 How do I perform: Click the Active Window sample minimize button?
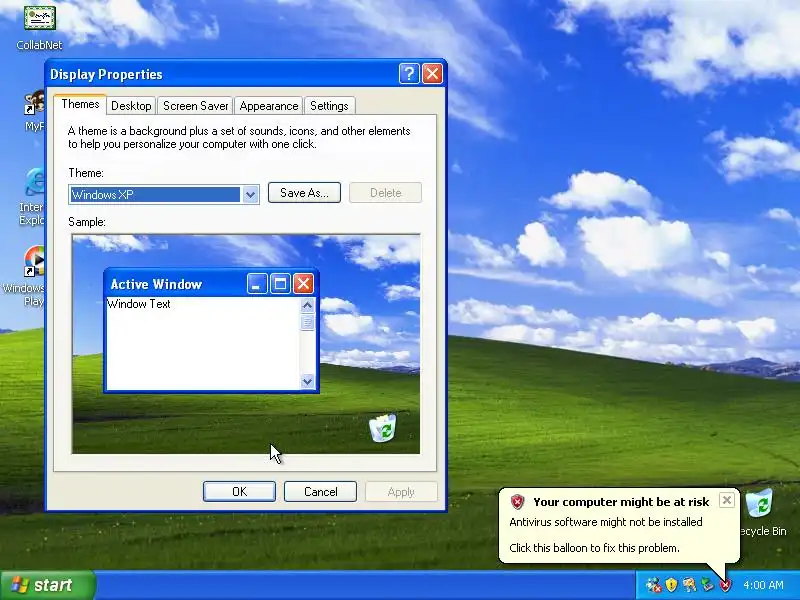[257, 284]
